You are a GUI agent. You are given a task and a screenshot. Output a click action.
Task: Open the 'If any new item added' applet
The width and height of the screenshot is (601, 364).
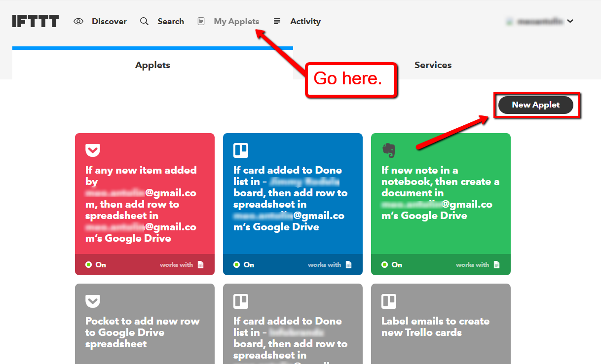(145, 204)
